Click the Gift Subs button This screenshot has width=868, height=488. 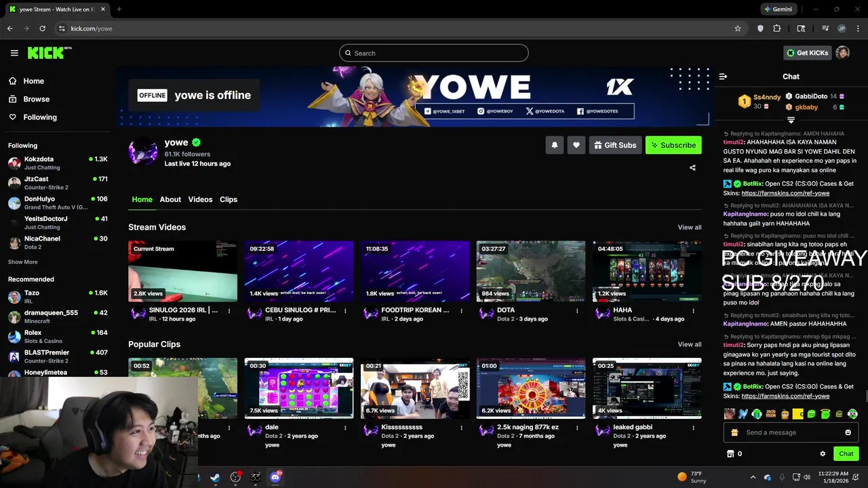coord(615,145)
